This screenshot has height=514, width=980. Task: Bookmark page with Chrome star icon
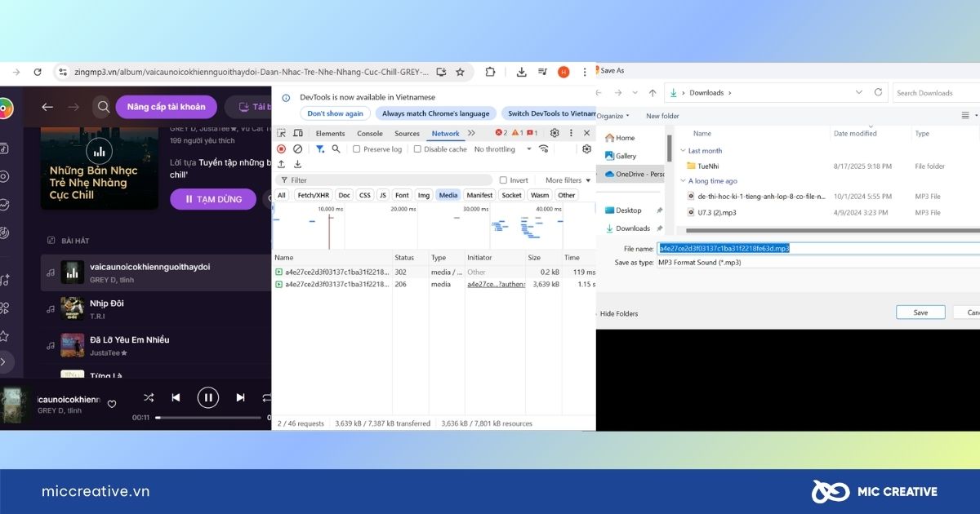pos(460,72)
